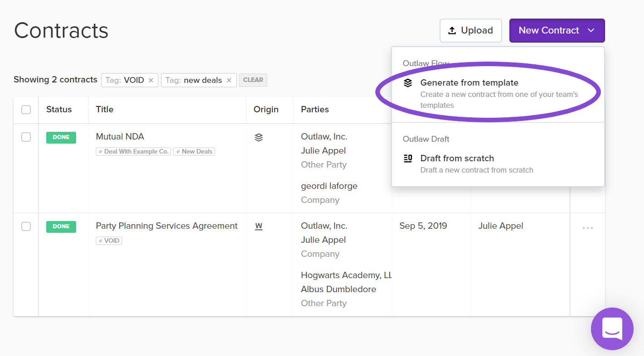This screenshot has width=644, height=356.
Task: Click the Showing 2 contracts label
Action: pyautogui.click(x=55, y=79)
